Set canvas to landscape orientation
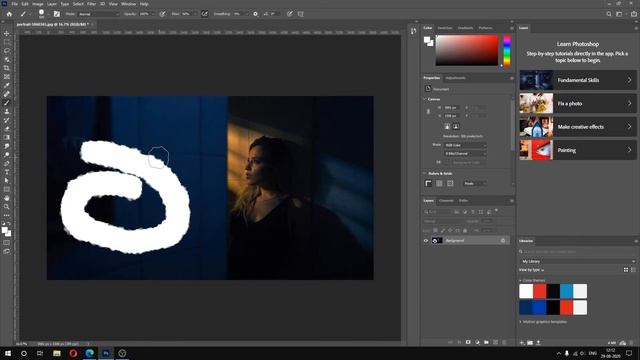Screen dimensions: 640x360 pyautogui.click(x=456, y=127)
